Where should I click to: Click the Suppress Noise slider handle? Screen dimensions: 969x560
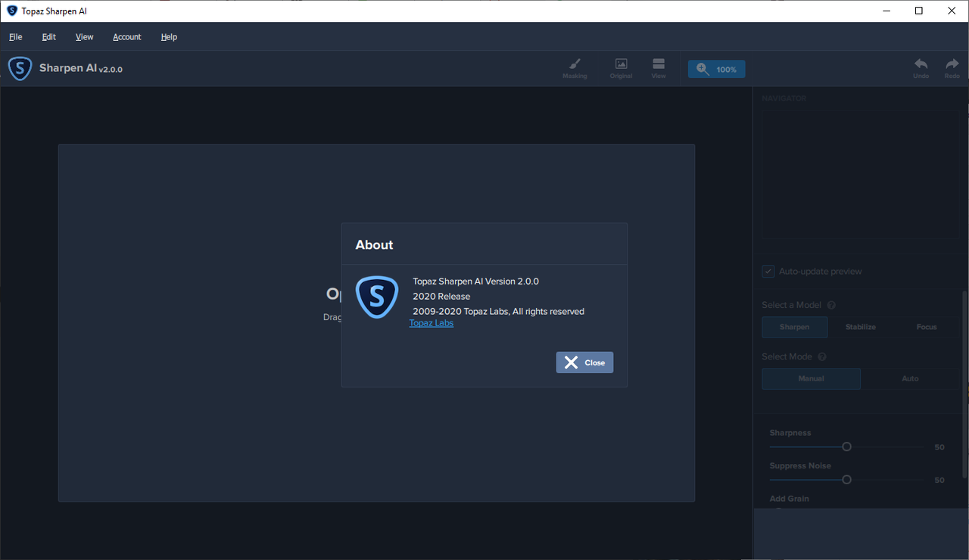pos(847,479)
